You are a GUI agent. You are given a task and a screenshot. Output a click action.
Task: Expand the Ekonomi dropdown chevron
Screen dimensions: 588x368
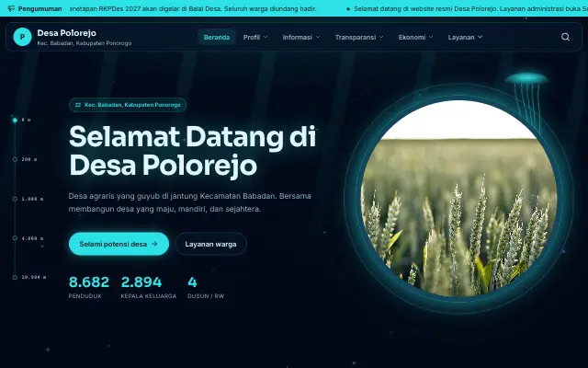(x=431, y=37)
